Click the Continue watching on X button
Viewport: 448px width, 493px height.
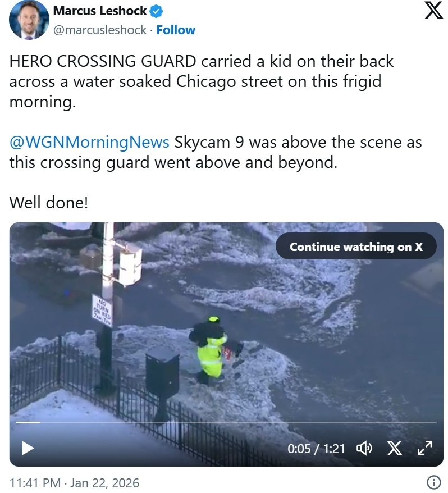[x=356, y=246]
